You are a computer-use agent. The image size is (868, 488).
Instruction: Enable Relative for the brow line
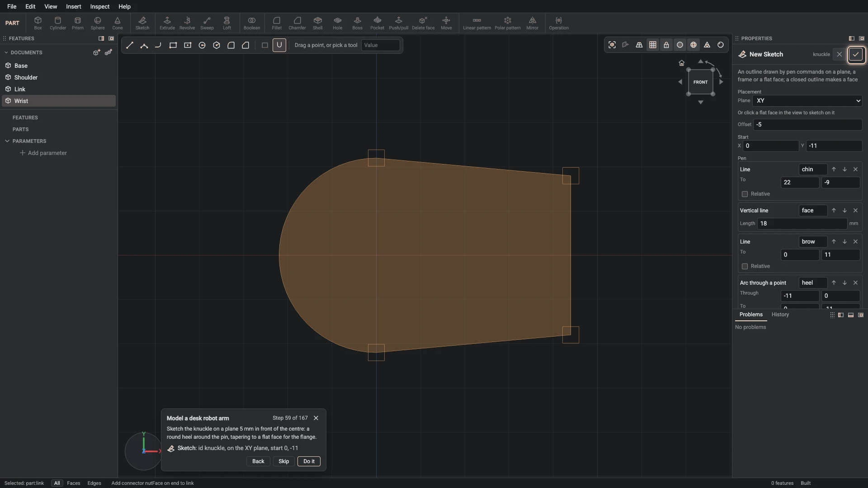745,266
